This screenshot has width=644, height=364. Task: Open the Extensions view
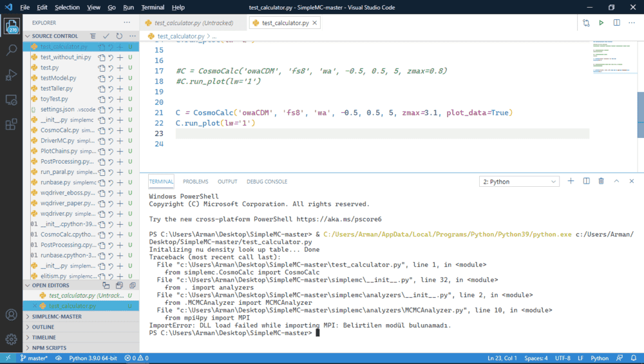coord(12,124)
